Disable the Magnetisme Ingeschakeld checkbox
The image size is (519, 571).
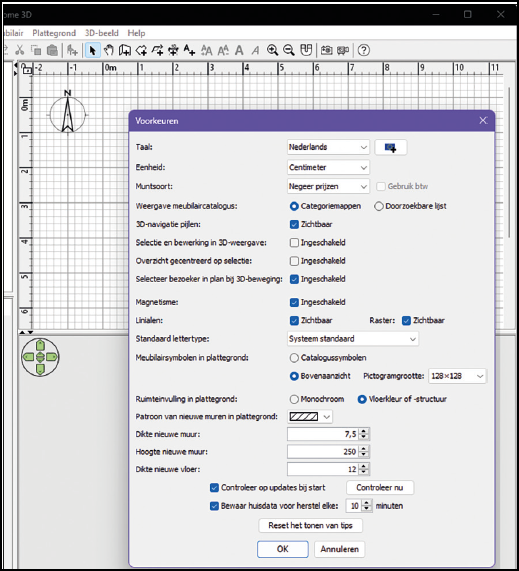click(294, 302)
